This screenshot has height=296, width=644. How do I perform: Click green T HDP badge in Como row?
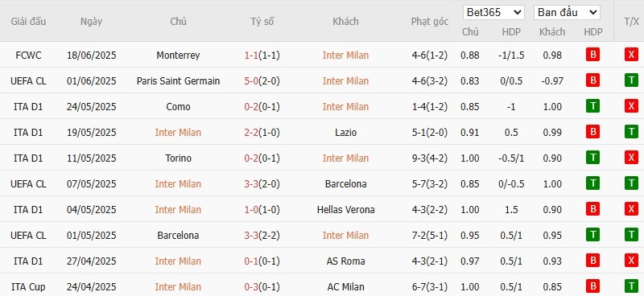click(592, 106)
